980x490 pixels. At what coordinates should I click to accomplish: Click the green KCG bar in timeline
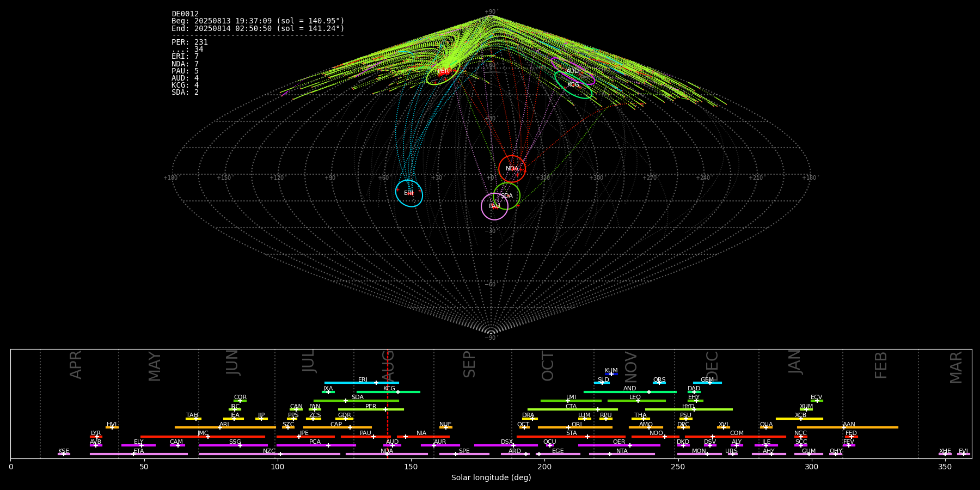388,391
